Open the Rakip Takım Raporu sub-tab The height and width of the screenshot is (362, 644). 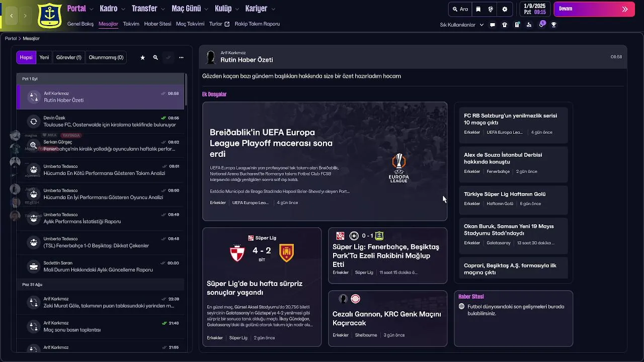point(257,24)
